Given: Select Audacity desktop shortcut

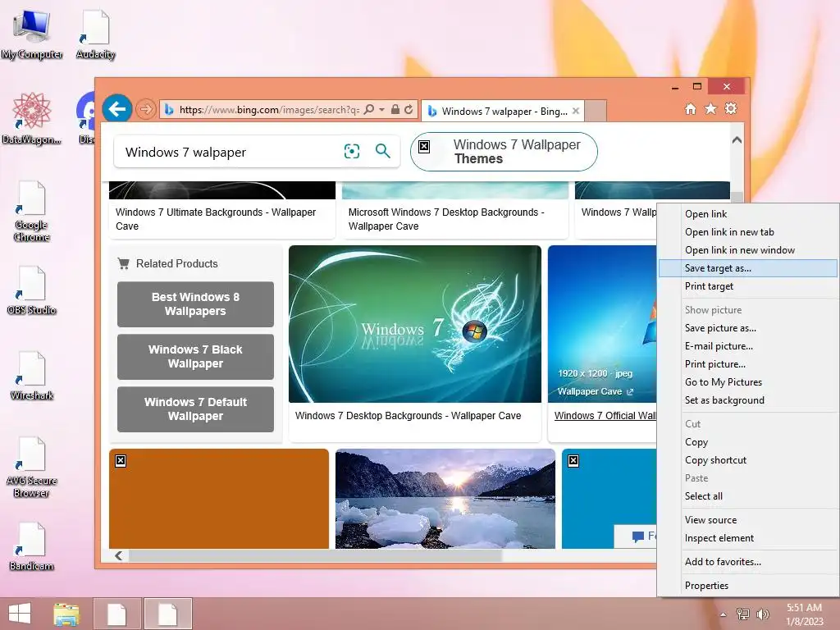Looking at the screenshot, I should click(95, 34).
